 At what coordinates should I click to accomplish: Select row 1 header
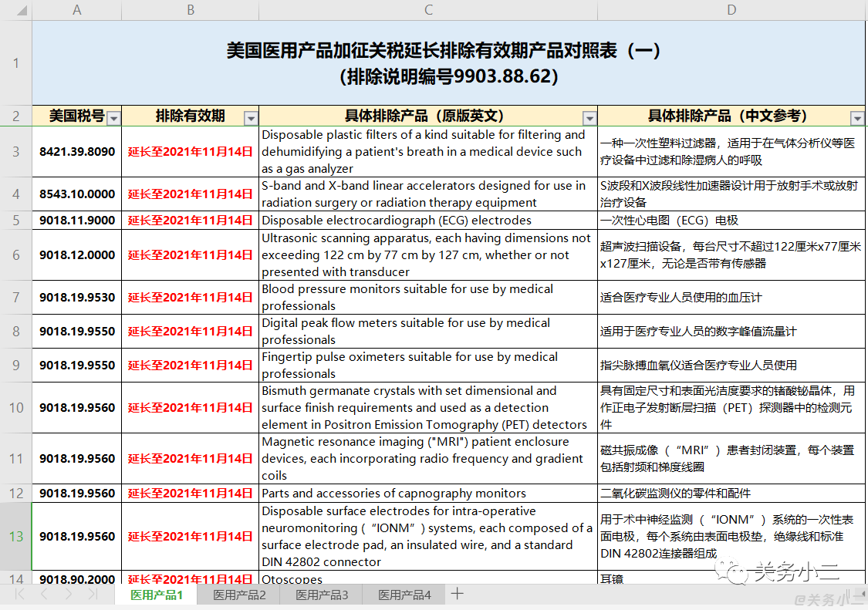[16, 63]
